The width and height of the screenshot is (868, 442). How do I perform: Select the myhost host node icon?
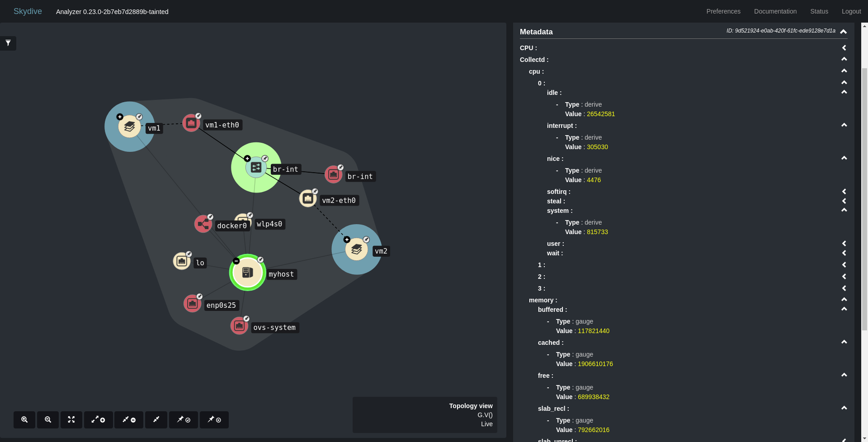247,273
